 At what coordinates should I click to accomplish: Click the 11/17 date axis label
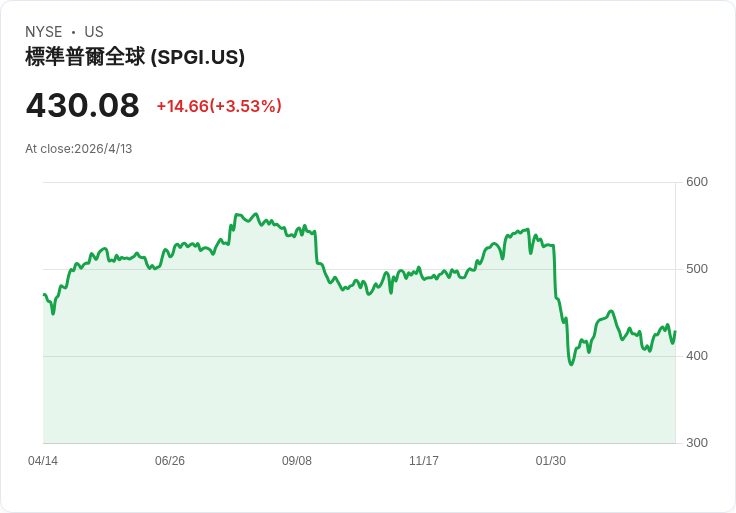tap(424, 461)
